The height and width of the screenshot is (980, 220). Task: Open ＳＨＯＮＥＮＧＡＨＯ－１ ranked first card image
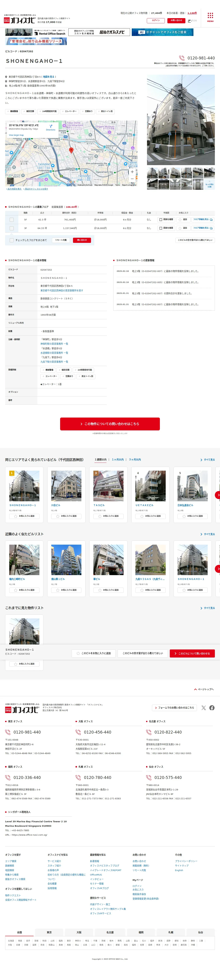(x=24, y=486)
